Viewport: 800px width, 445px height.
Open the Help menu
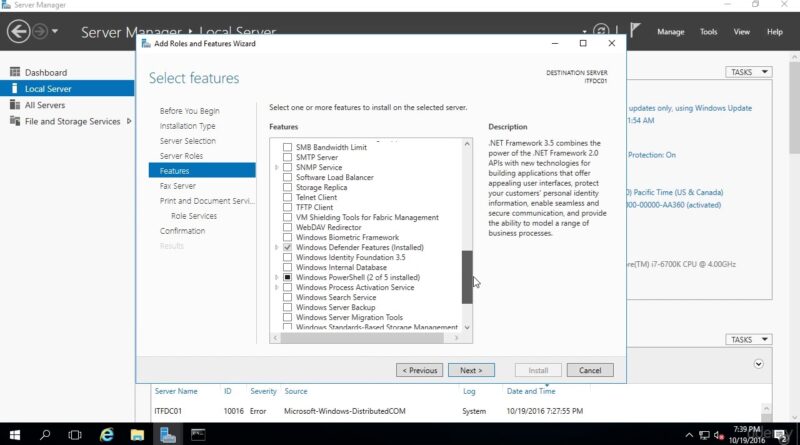tap(774, 32)
